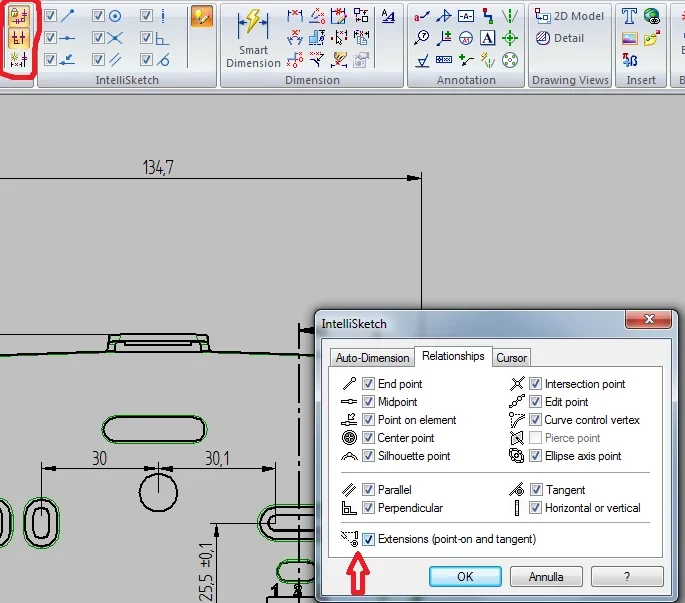This screenshot has height=603, width=685.
Task: Click the boxed letter A text annotation icon
Action: click(x=488, y=38)
